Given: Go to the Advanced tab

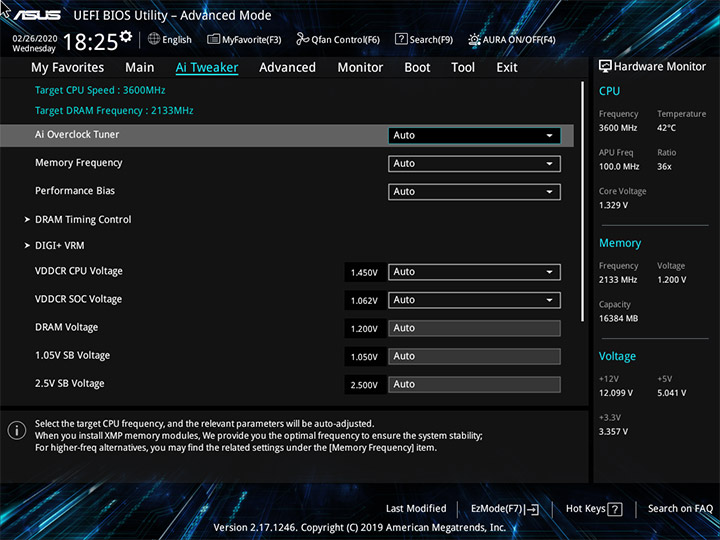Looking at the screenshot, I should coord(287,68).
